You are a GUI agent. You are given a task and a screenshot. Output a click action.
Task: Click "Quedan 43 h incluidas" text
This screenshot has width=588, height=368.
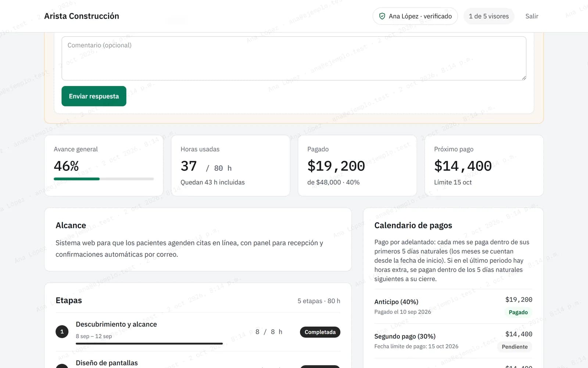[212, 182]
